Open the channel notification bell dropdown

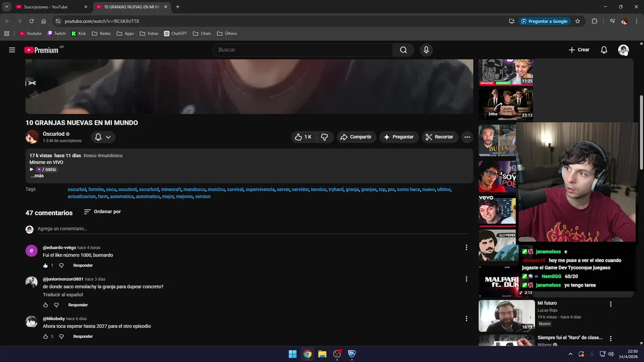(x=103, y=137)
